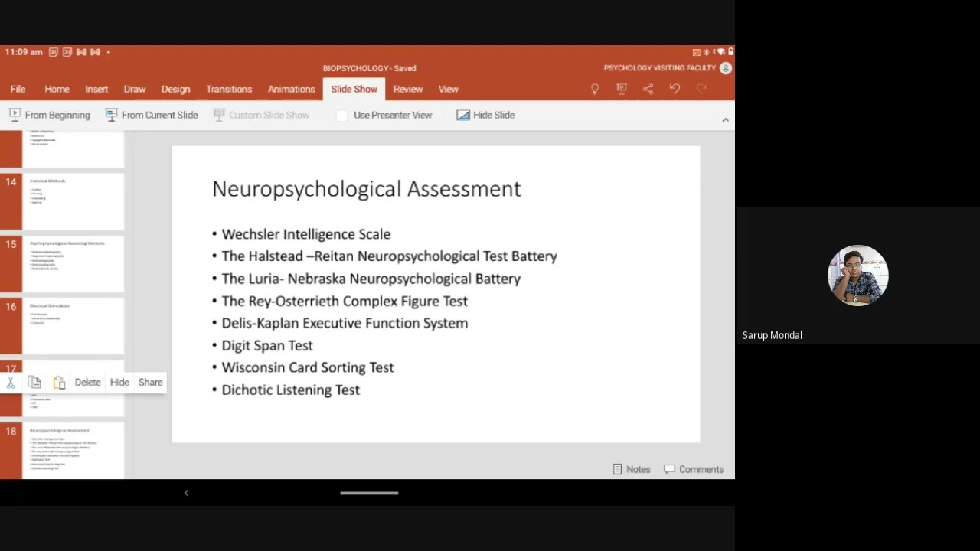
Task: Select slide 18 thumbnail
Action: 73,451
